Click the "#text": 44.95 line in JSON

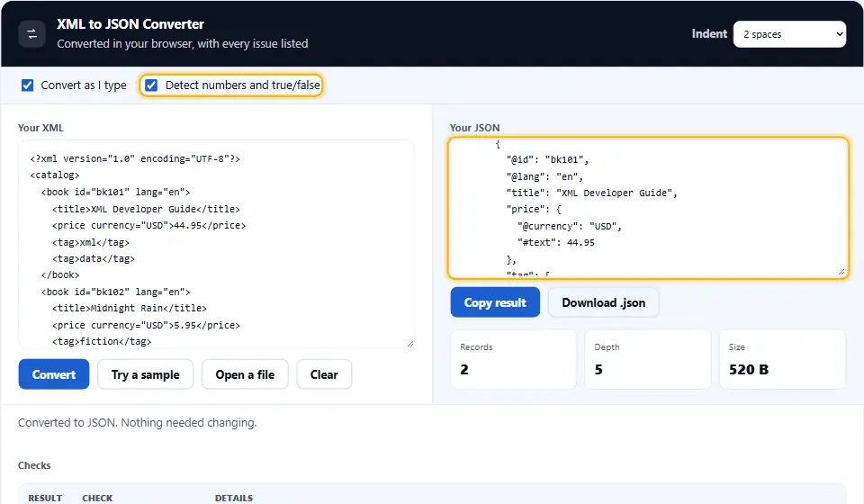tap(556, 242)
